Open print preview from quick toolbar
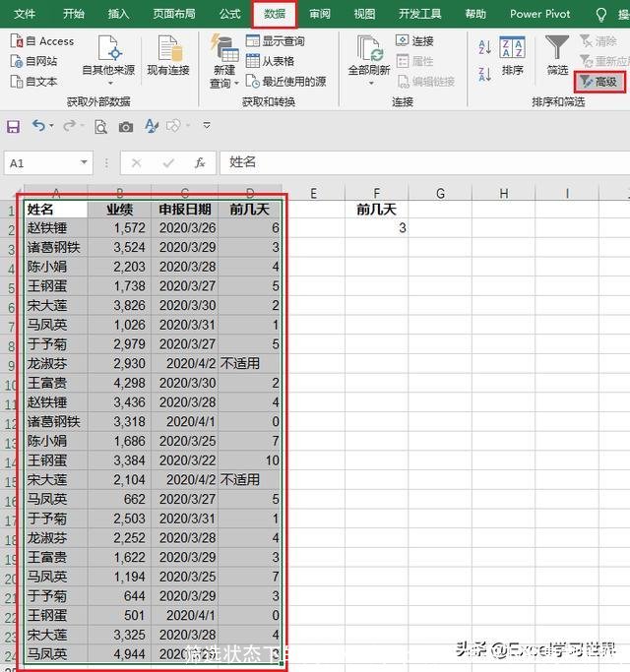Image resolution: width=630 pixels, height=672 pixels. point(100,126)
